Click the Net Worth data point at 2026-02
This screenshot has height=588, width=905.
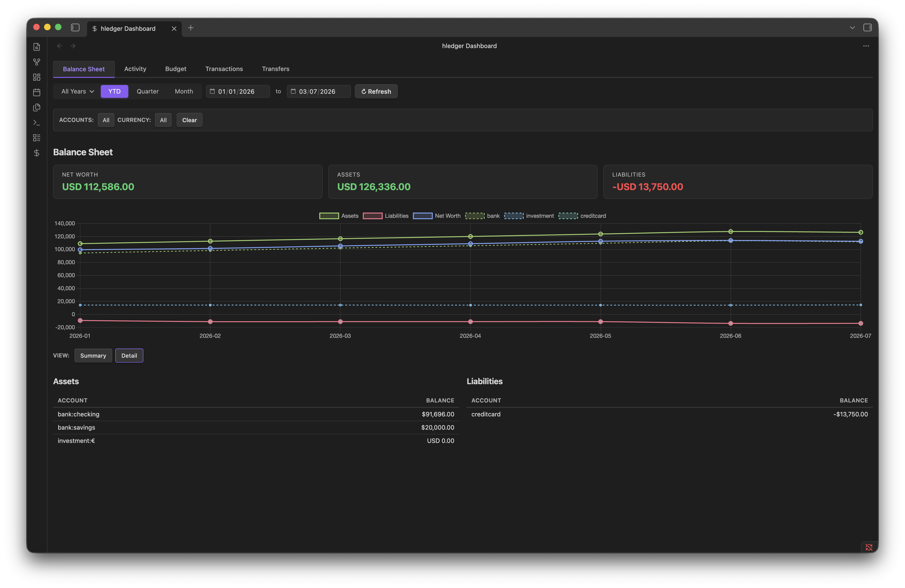[210, 248]
